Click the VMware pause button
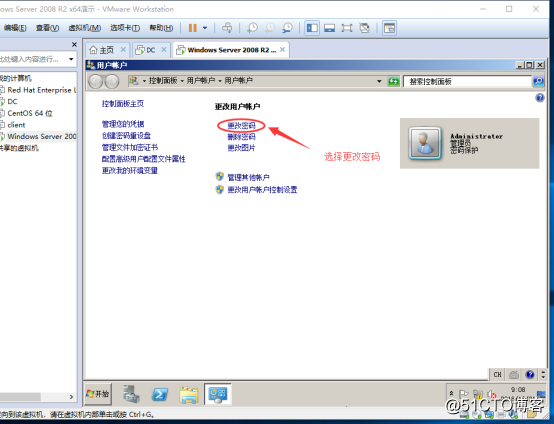The width and height of the screenshot is (554, 424). [x=193, y=28]
